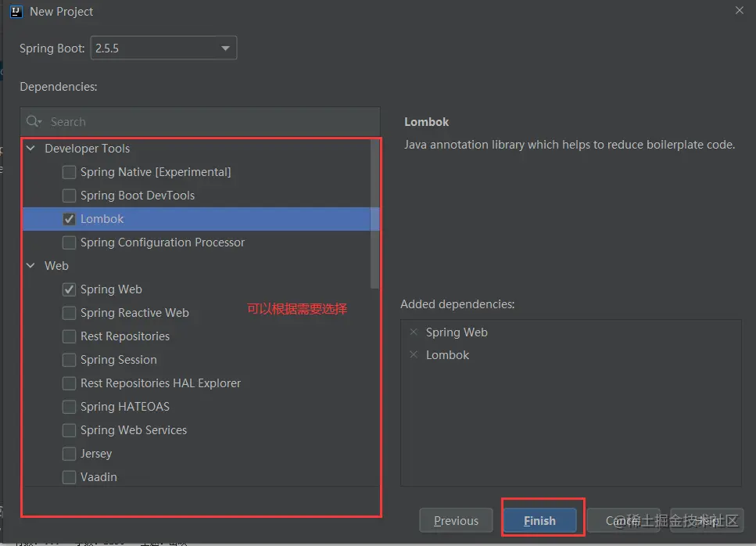756x546 pixels.
Task: Click Finish to create the project
Action: 539,520
